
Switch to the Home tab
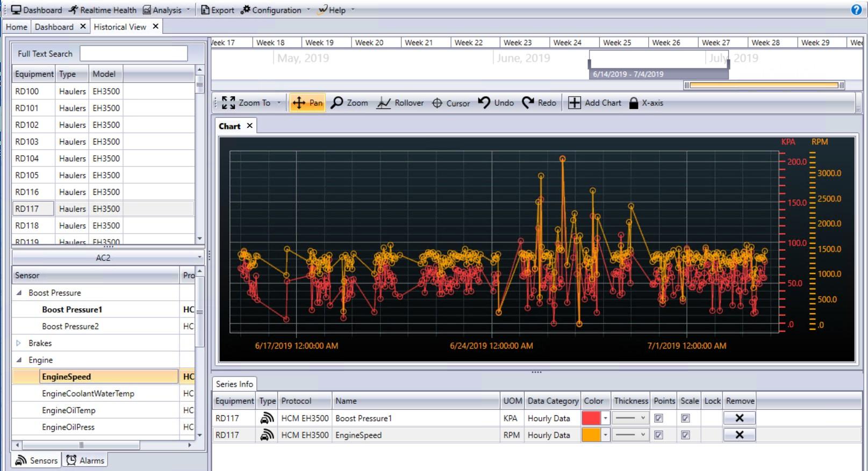point(17,27)
